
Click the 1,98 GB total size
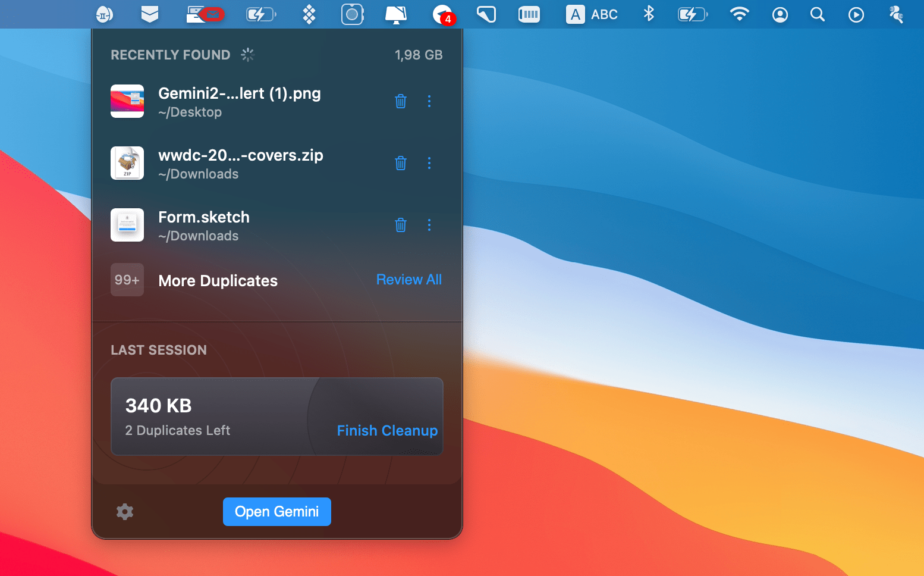pyautogui.click(x=419, y=55)
